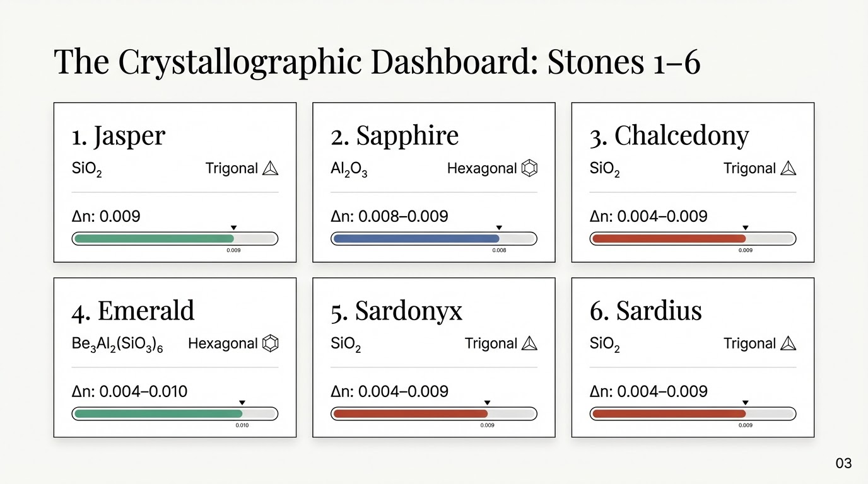868x484 pixels.
Task: Click the hexagonal icon on Emerald card
Action: pyautogui.click(x=271, y=343)
